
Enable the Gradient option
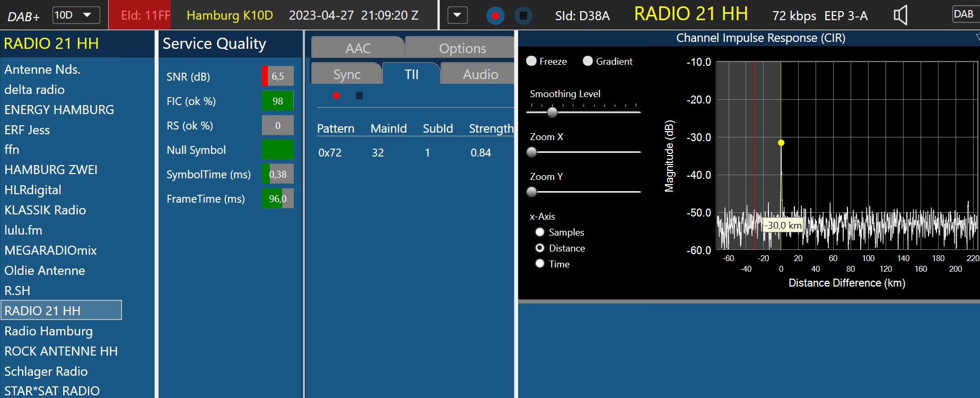click(x=588, y=61)
